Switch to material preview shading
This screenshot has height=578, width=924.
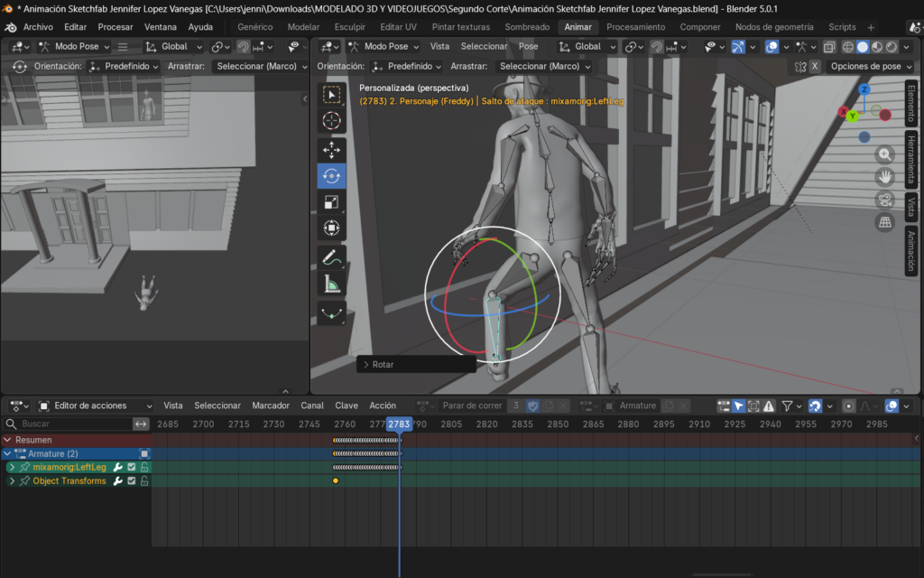877,47
